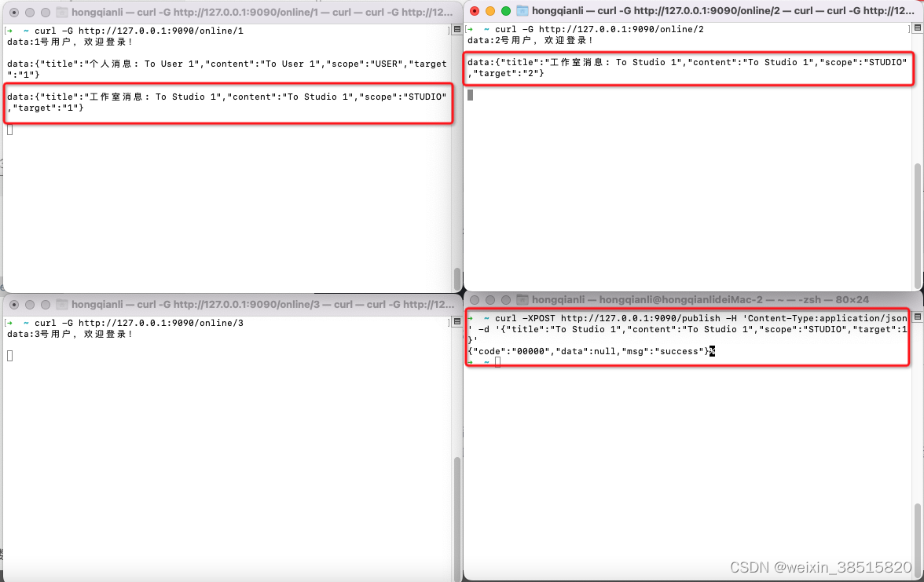The height and width of the screenshot is (582, 924).
Task: Maximize the online/2 terminal window
Action: coord(506,11)
